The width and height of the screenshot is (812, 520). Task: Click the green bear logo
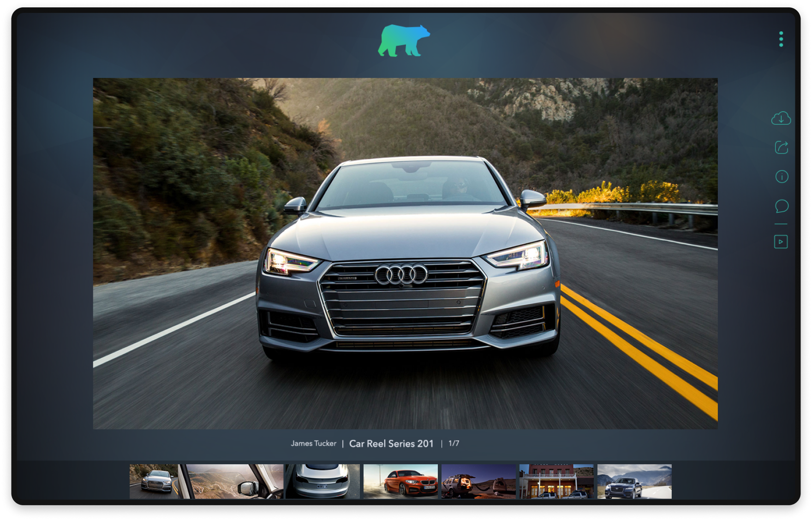pyautogui.click(x=404, y=41)
